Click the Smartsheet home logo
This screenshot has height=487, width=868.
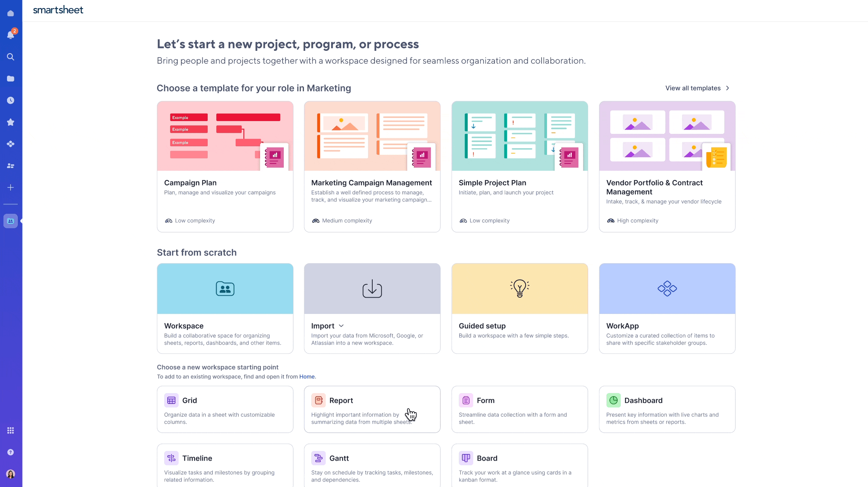pyautogui.click(x=58, y=10)
